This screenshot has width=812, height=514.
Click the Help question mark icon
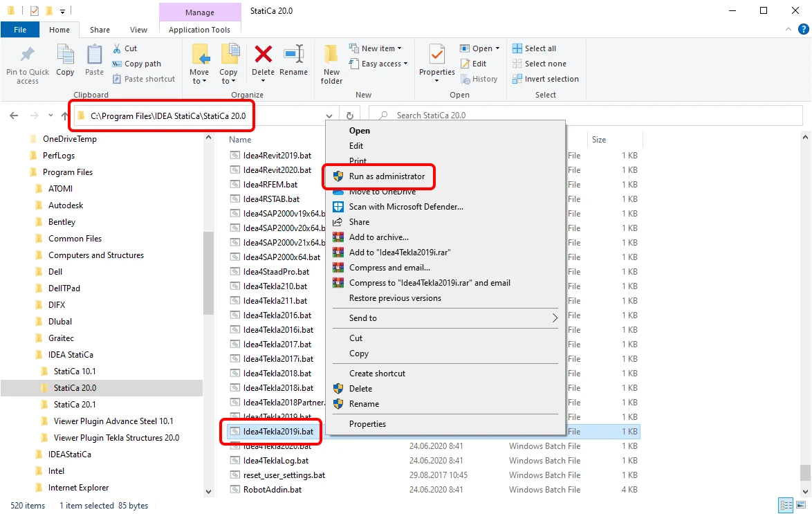pyautogui.click(x=803, y=30)
